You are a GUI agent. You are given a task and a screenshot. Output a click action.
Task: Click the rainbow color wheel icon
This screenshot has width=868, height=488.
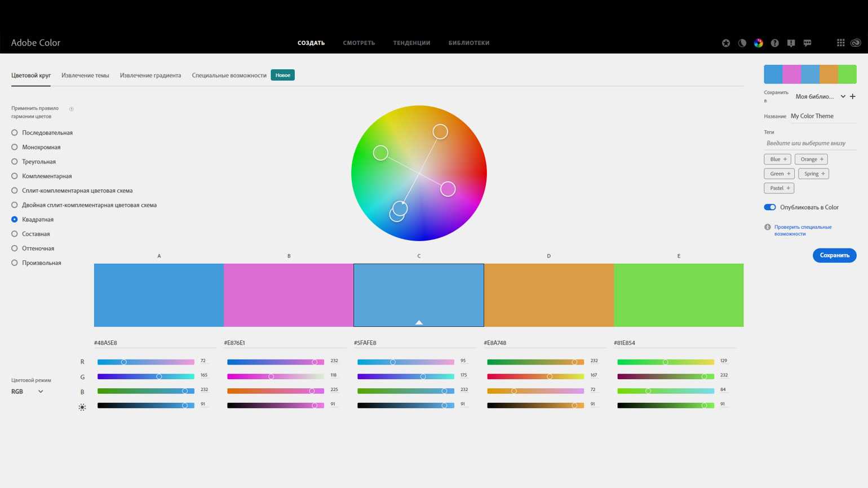(x=759, y=43)
